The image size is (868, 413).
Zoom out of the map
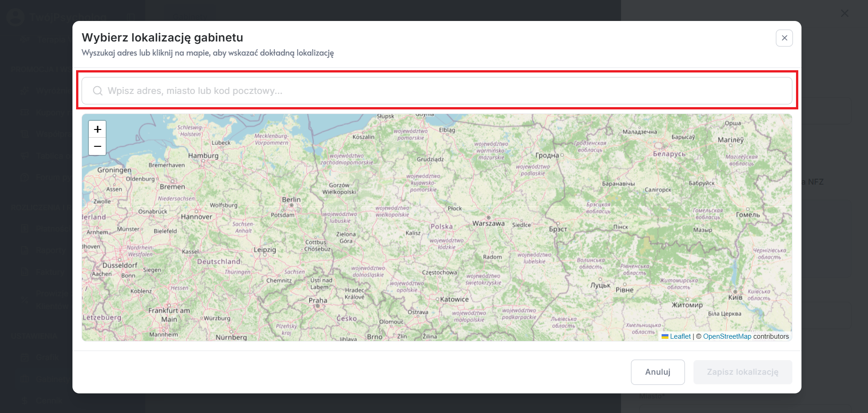point(97,147)
